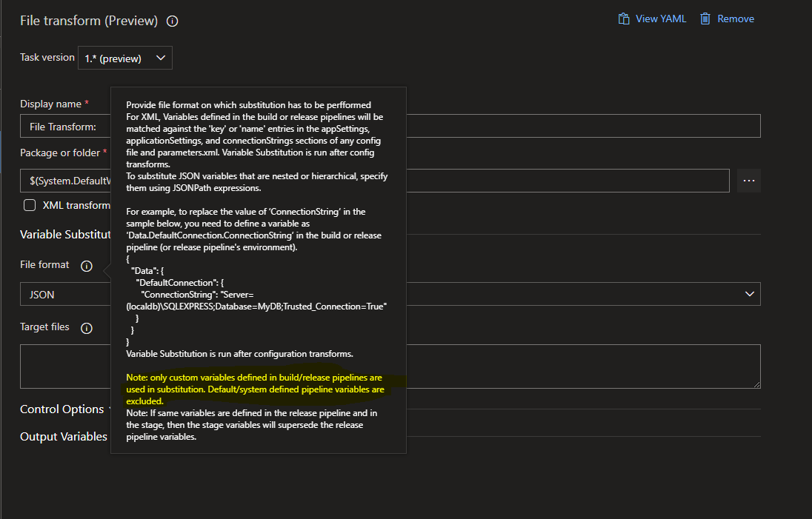Click the Remove trash can icon
Image resolution: width=812 pixels, height=519 pixels.
pos(705,19)
